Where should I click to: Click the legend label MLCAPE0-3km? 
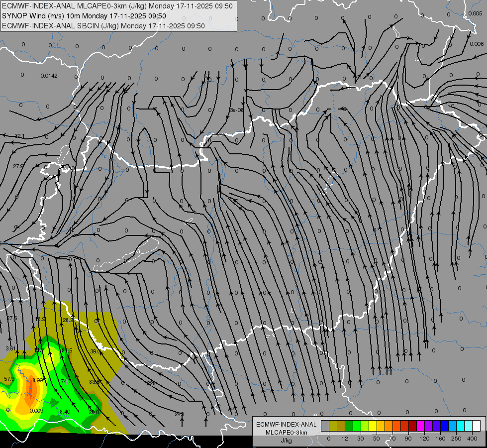click(287, 433)
